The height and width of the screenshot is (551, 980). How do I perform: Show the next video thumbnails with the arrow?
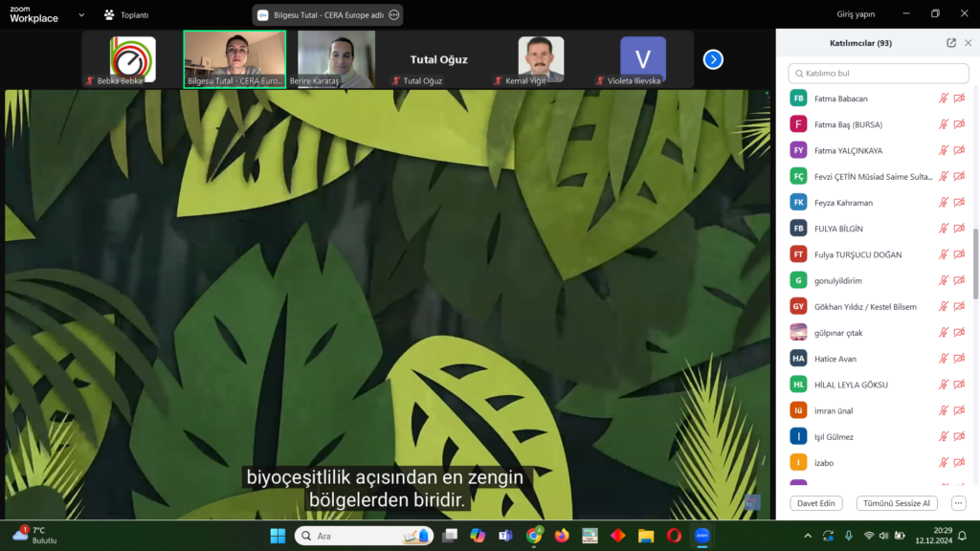coord(713,59)
